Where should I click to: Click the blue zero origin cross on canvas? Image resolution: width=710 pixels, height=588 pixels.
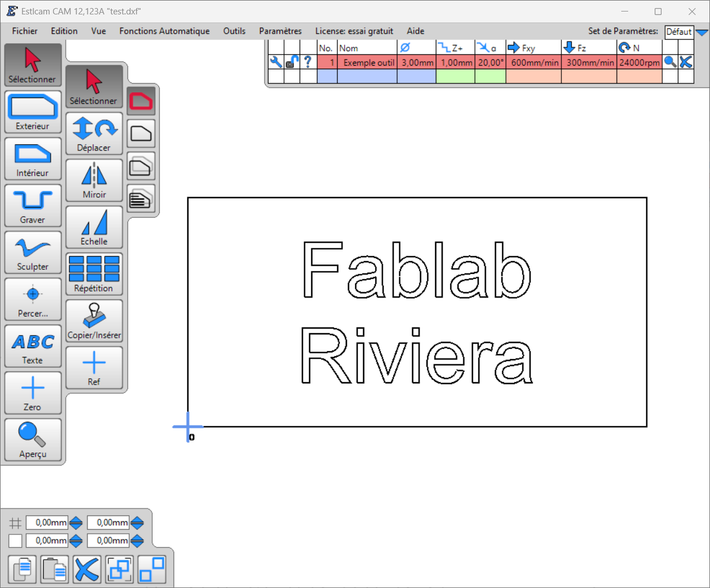(x=188, y=427)
